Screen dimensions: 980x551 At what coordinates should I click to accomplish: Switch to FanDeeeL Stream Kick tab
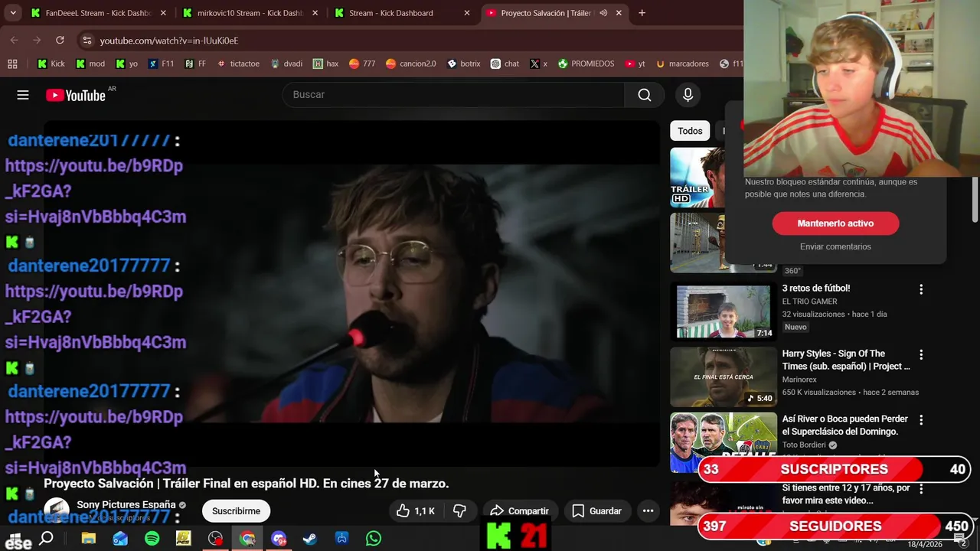click(100, 13)
